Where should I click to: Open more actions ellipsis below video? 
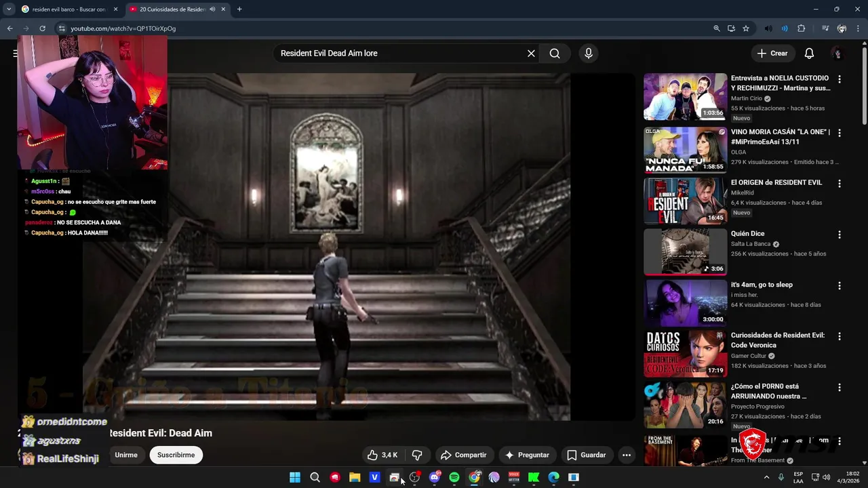[x=627, y=455]
